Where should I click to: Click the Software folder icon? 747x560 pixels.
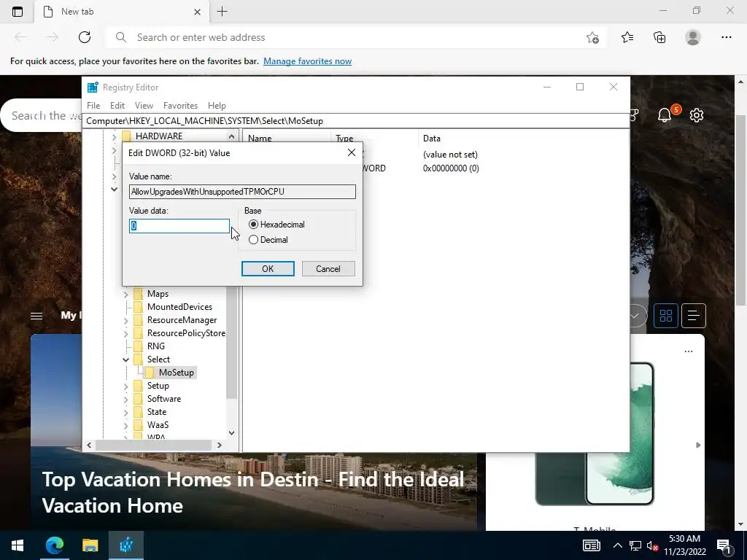(x=138, y=399)
